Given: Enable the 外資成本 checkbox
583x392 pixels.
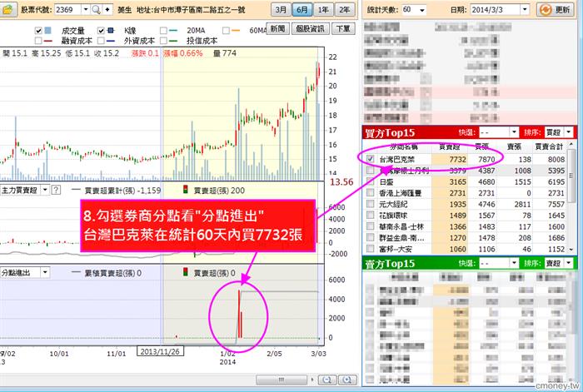Looking at the screenshot, I should point(101,40).
